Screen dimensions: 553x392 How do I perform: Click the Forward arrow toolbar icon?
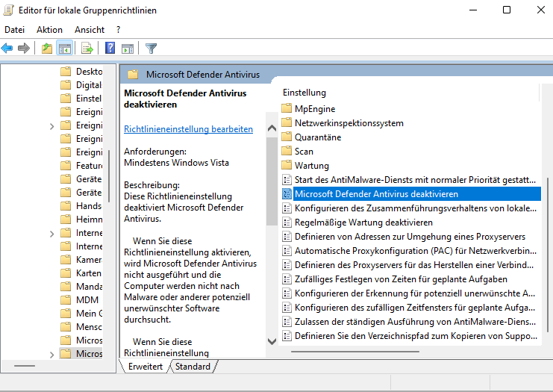click(x=24, y=48)
